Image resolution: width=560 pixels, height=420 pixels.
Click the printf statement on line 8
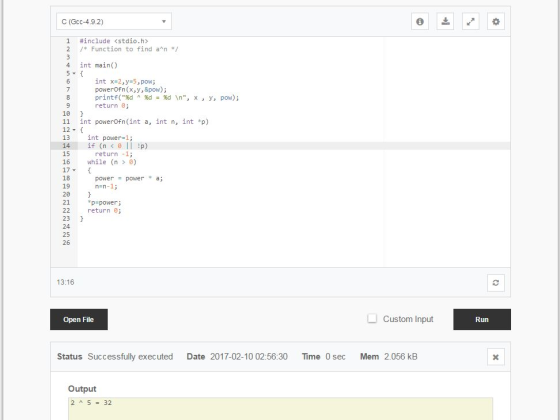(167, 98)
